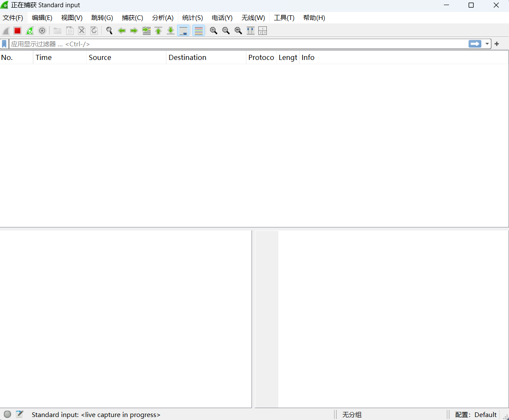509x420 pixels.
Task: Click the save capture file icon
Action: [69, 31]
